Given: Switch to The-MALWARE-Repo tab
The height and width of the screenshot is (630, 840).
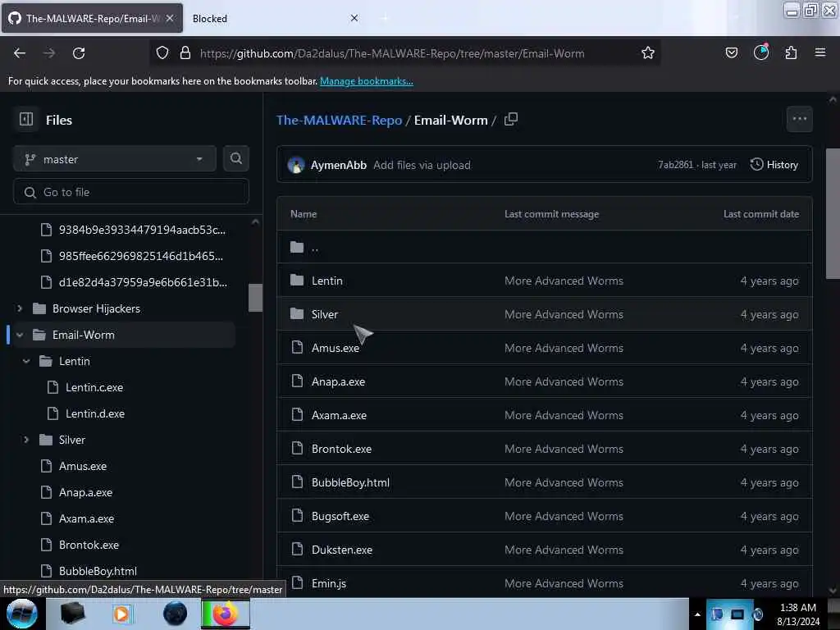Looking at the screenshot, I should click(x=92, y=18).
